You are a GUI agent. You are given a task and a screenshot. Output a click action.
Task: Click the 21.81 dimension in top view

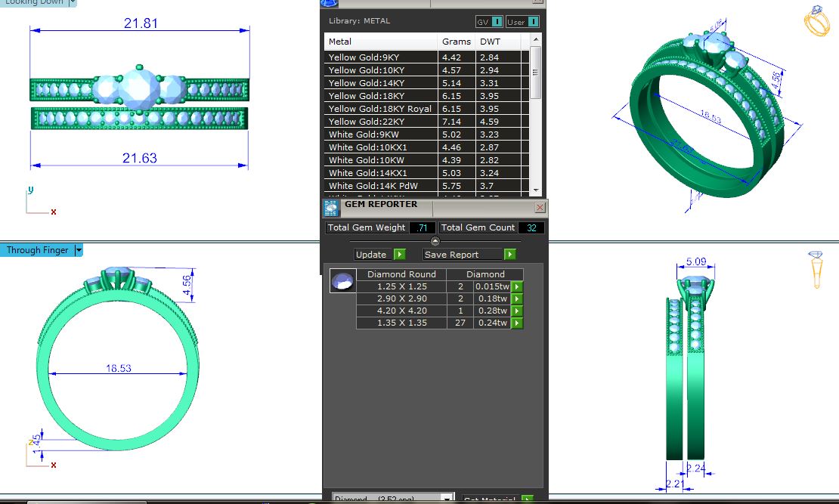(141, 23)
